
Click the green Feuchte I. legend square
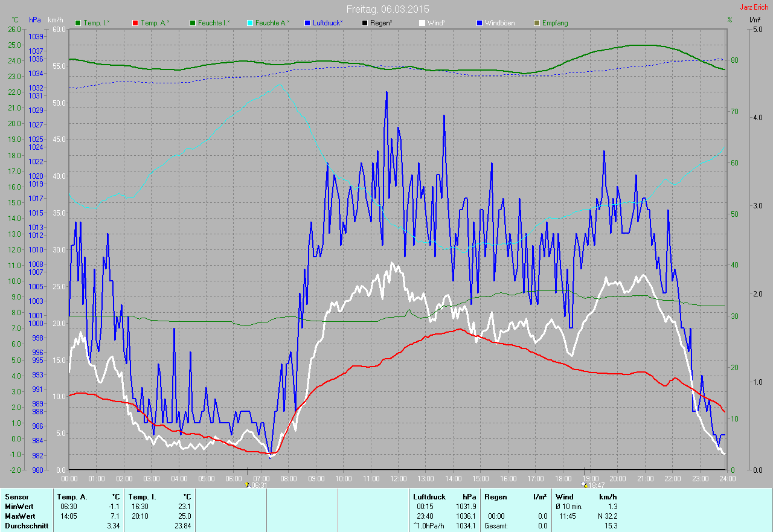click(193, 23)
